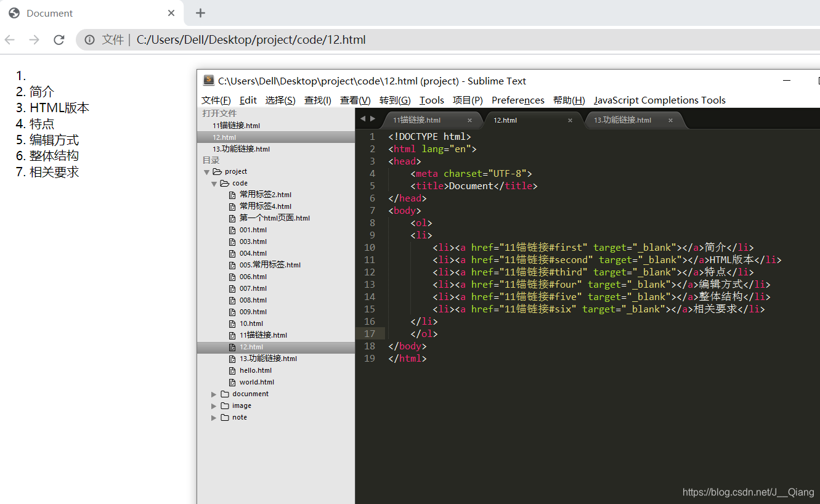Open 007.html in the folder tree
The width and height of the screenshot is (820, 504).
tap(253, 288)
